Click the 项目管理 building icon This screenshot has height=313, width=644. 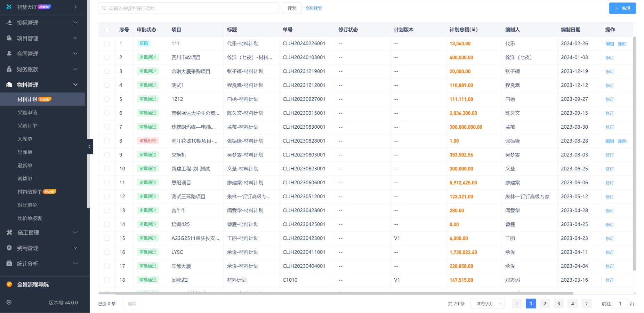(x=9, y=38)
